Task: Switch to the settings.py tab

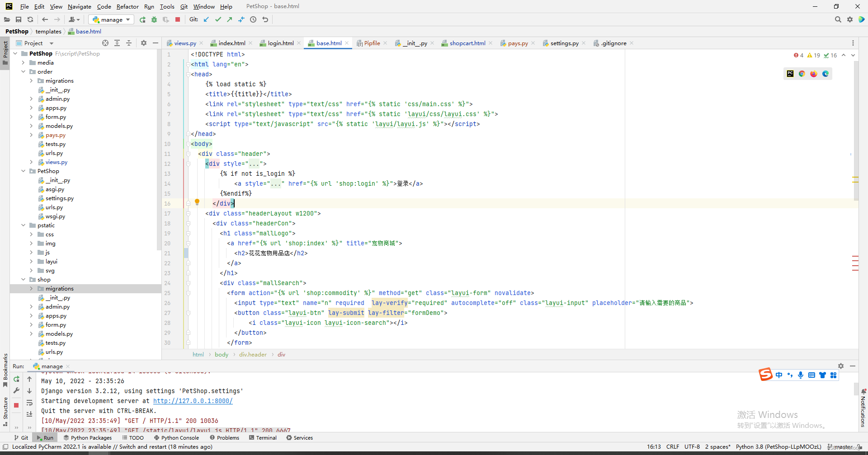Action: [x=564, y=43]
